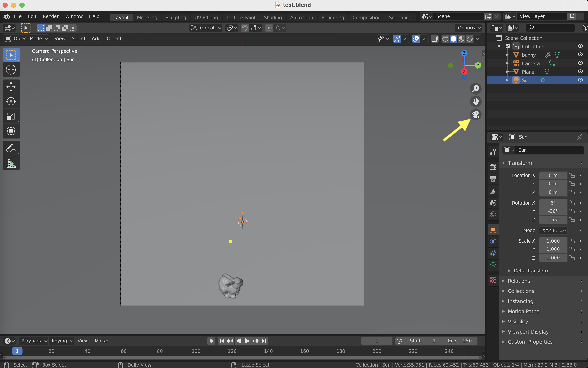Open the Object Mode dropdown
The width and height of the screenshot is (588, 368).
point(26,38)
